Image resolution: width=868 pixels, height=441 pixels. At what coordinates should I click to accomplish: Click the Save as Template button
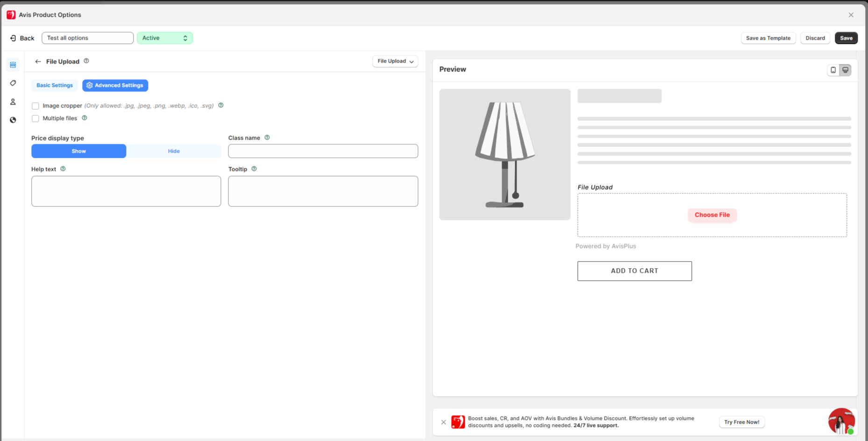(768, 38)
